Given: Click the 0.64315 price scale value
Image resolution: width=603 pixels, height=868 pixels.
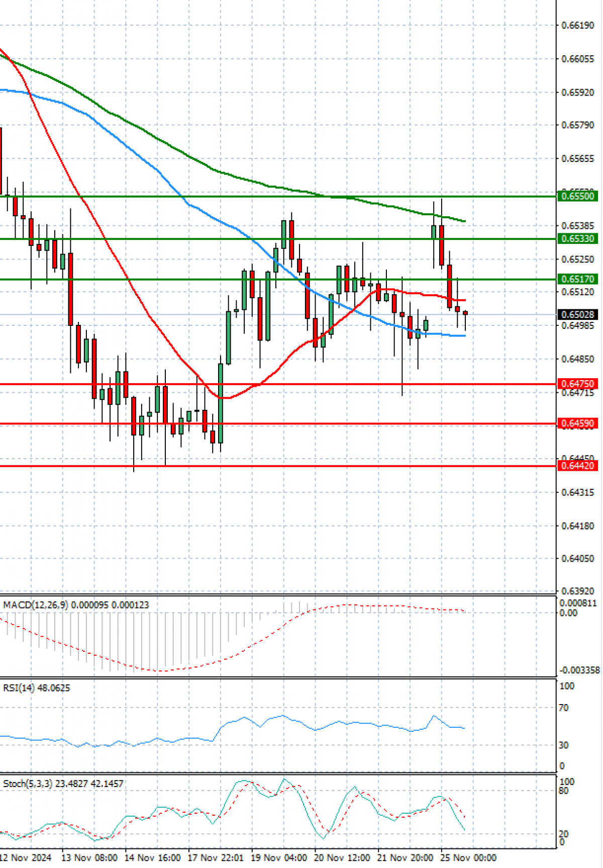Looking at the screenshot, I should (x=577, y=492).
